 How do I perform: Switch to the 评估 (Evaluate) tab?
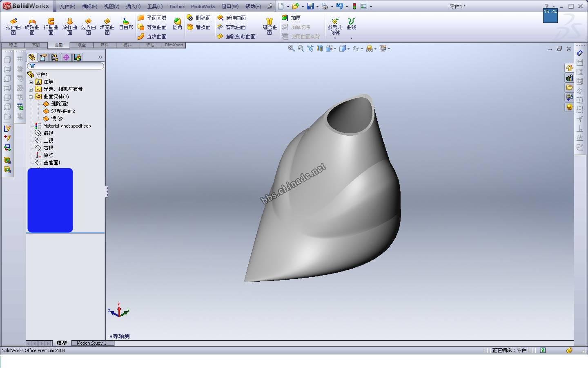(150, 45)
